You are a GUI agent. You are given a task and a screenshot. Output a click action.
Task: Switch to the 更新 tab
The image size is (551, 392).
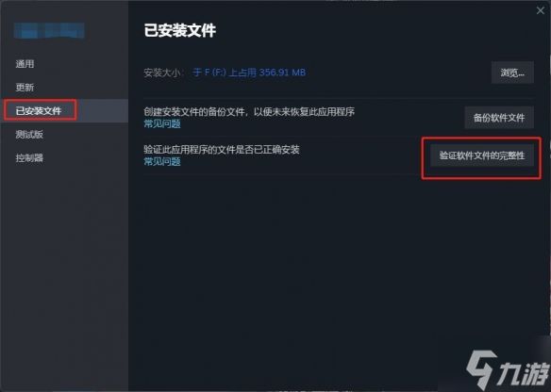pyautogui.click(x=25, y=87)
